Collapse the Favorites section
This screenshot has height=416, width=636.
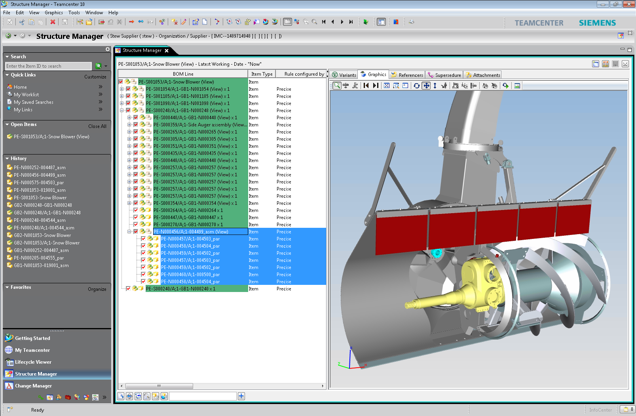(x=7, y=287)
